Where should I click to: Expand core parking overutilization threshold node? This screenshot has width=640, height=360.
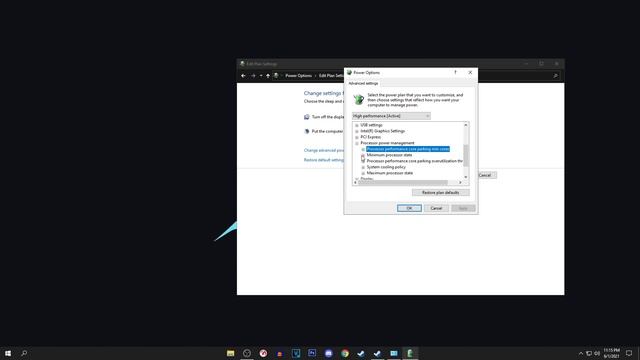(363, 161)
